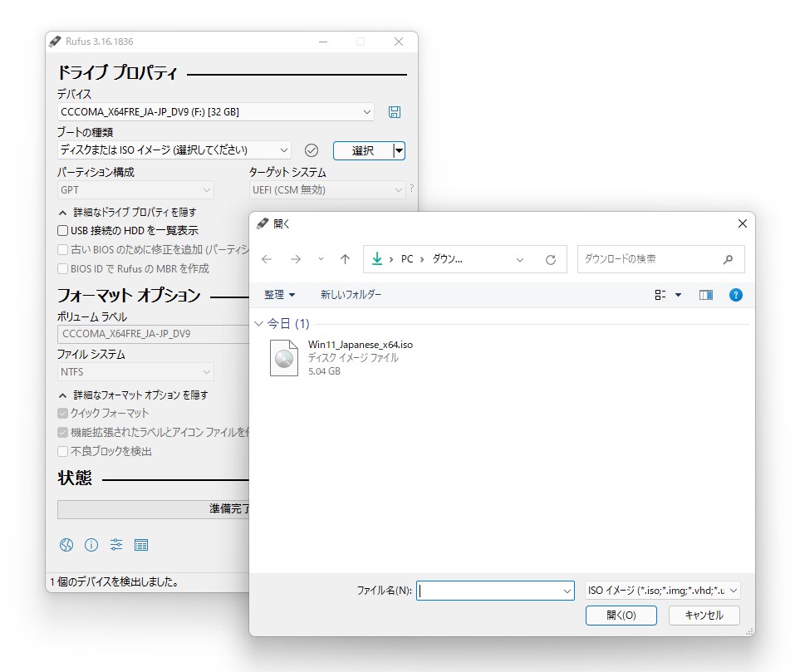Toggle the 古い BIOS のために修正を追加 checkbox
Viewport: 795px width, 672px height.
point(63,248)
